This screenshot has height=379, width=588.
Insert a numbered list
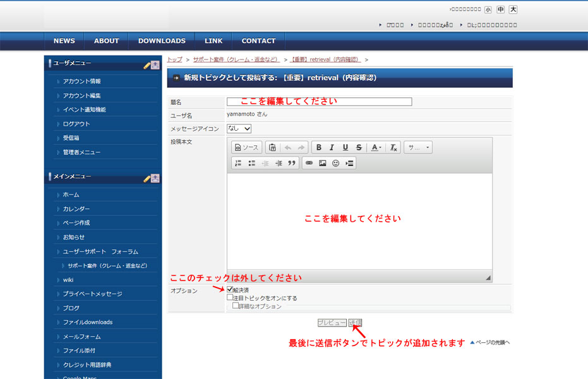(x=238, y=163)
